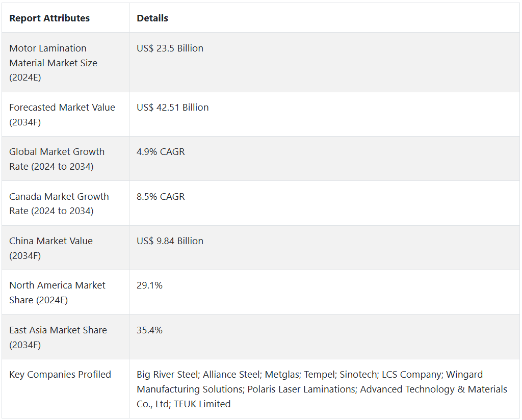
Task: Select the 4.9% CAGR cell
Action: [x=161, y=152]
